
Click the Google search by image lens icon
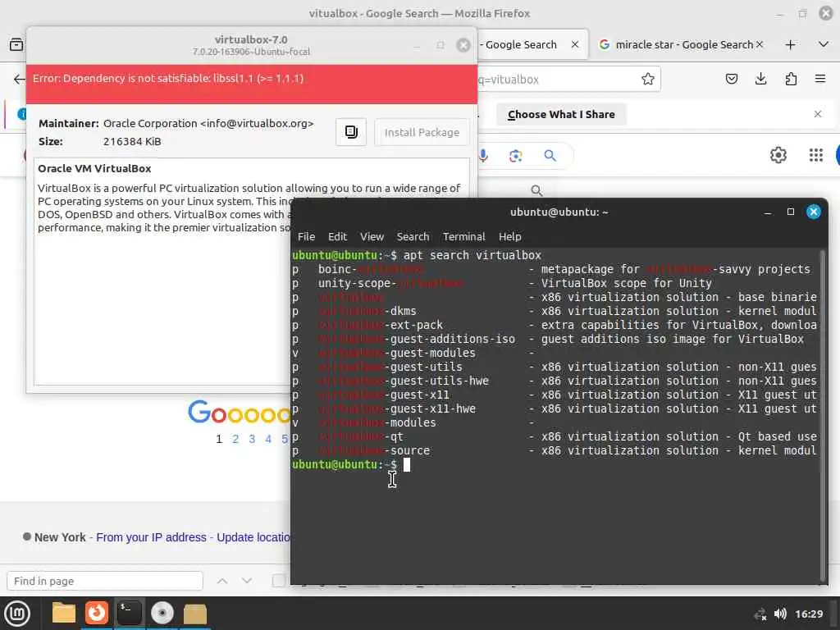pos(515,155)
